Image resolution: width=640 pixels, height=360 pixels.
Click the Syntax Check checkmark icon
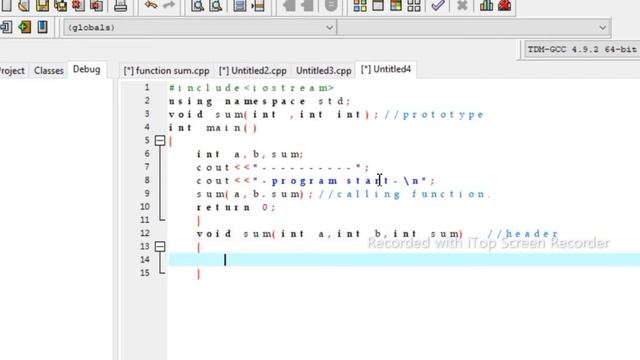point(438,5)
